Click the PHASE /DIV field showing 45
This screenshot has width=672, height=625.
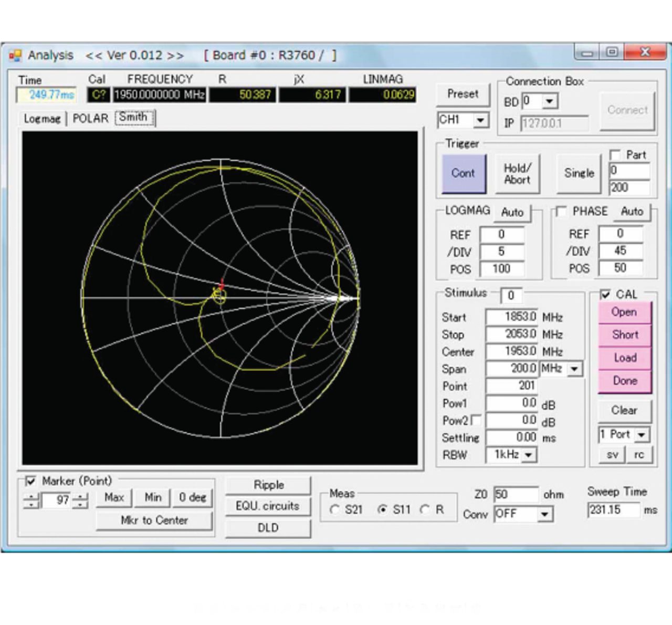(621, 251)
